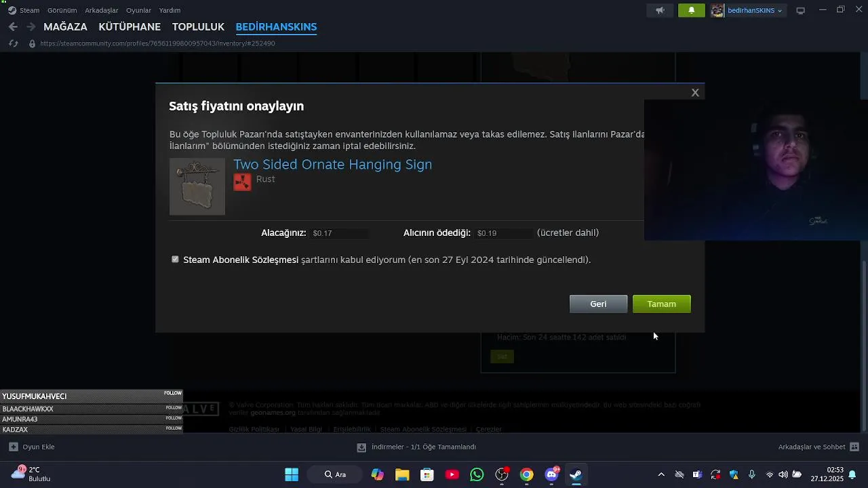Open the Oyunlar menu

click(x=138, y=10)
